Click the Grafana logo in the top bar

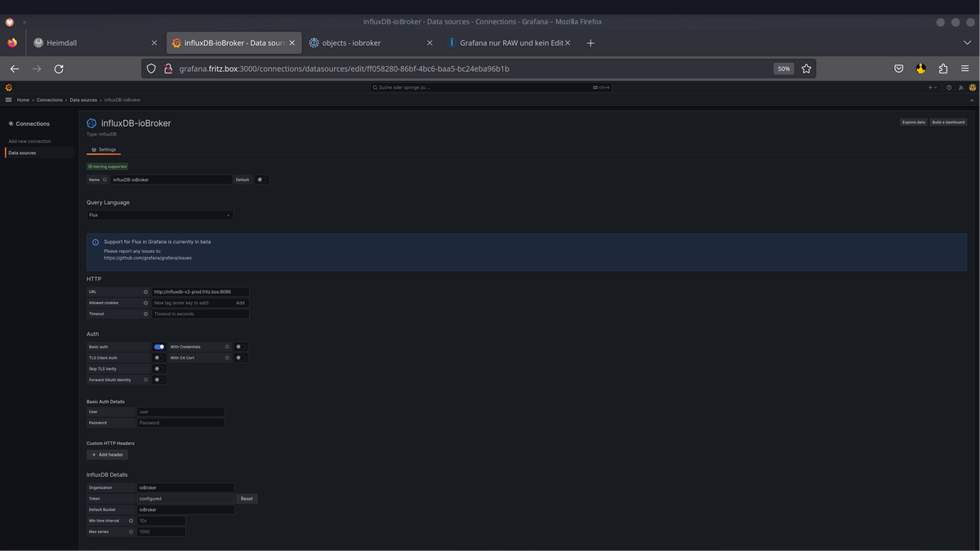coord(8,87)
